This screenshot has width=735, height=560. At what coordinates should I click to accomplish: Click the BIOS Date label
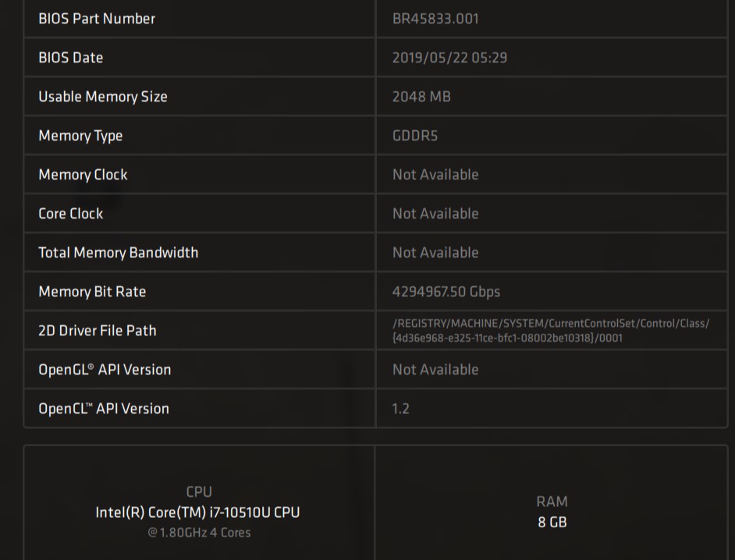pyautogui.click(x=71, y=58)
